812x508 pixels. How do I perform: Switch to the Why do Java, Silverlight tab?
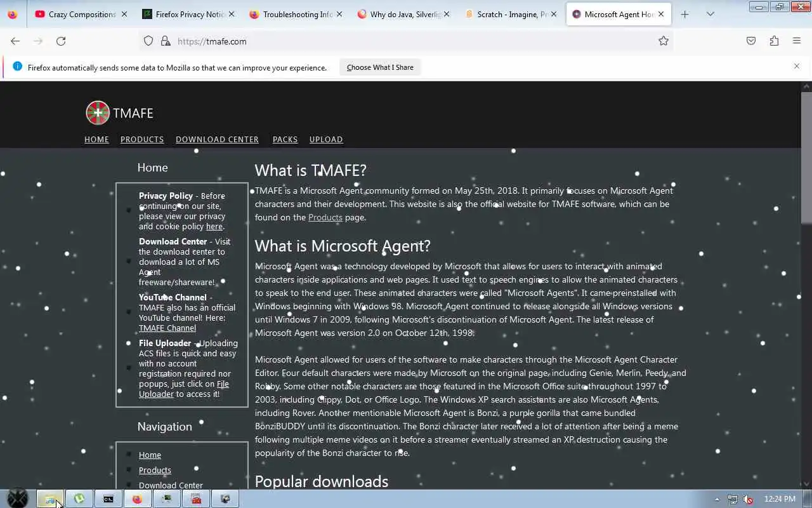click(x=403, y=14)
